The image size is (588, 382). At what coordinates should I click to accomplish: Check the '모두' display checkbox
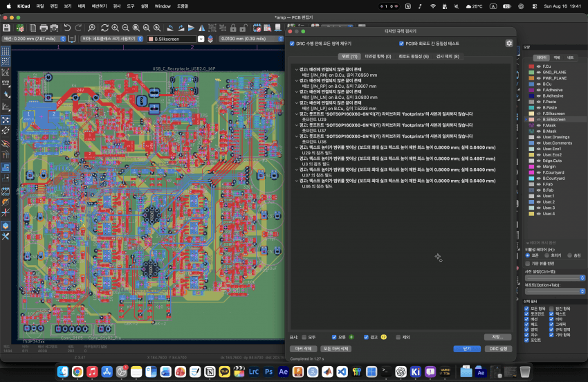304,337
